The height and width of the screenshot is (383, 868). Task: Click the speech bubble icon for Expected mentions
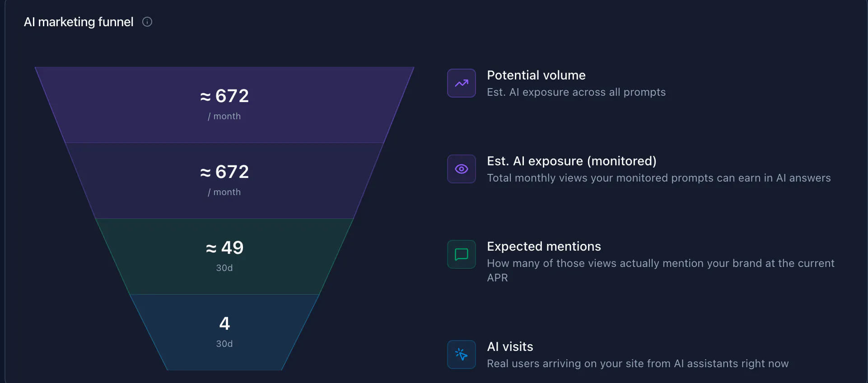tap(462, 254)
